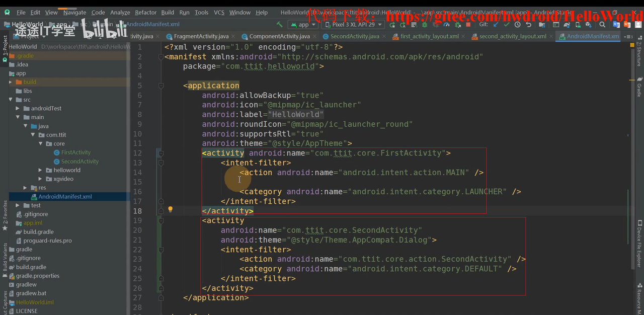Stop the app with red square
The height and width of the screenshot is (315, 644).
(x=468, y=24)
